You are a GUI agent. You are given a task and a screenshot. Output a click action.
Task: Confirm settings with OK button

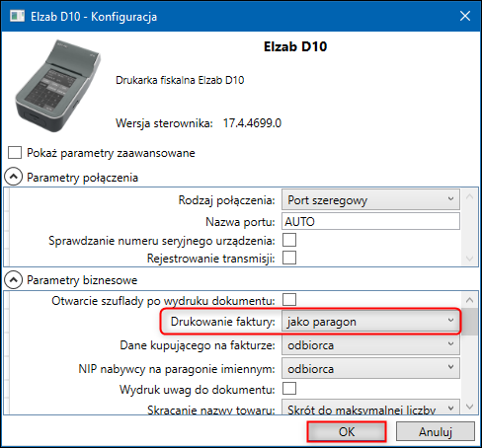coord(347,431)
